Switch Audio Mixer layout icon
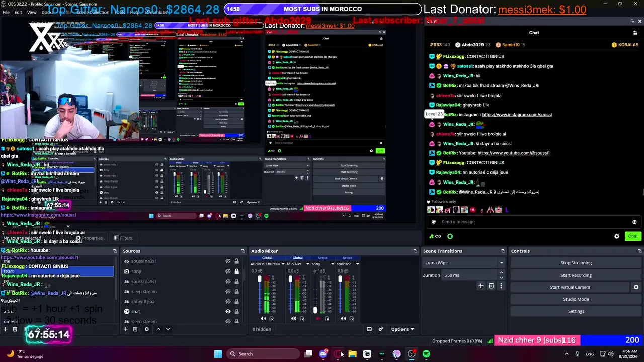The height and width of the screenshot is (362, 644). [369, 329]
